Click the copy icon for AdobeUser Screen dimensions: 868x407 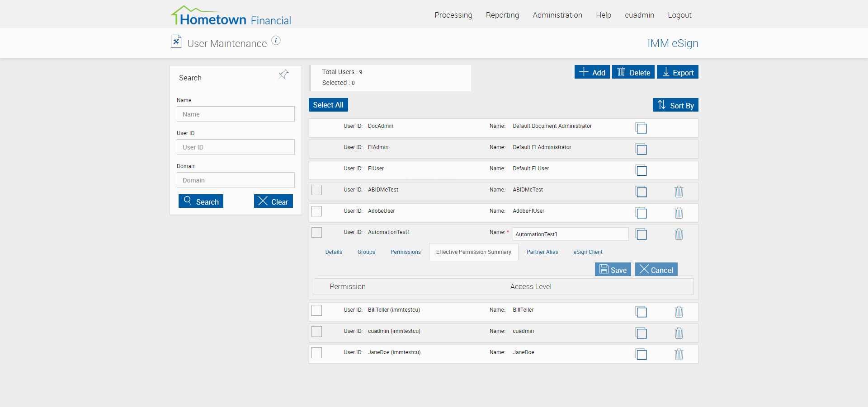(641, 213)
